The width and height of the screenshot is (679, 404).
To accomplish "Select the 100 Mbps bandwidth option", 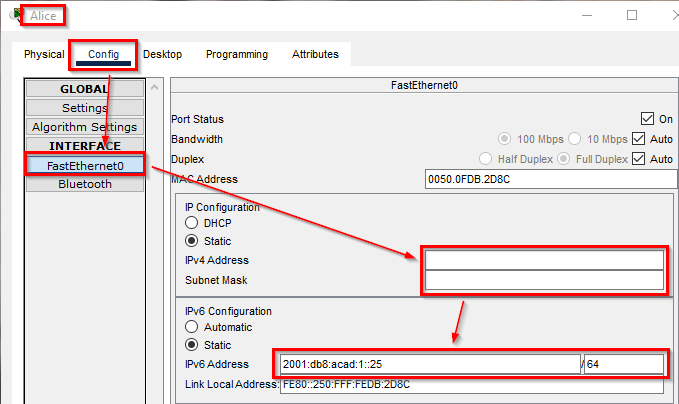I will coord(504,139).
